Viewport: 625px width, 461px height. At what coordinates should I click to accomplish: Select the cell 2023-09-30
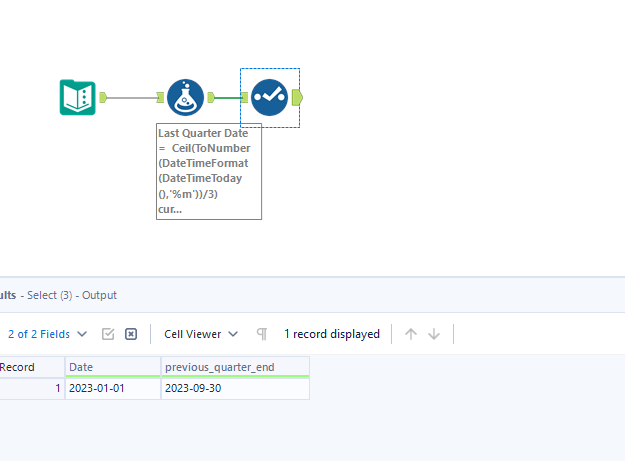click(235, 388)
